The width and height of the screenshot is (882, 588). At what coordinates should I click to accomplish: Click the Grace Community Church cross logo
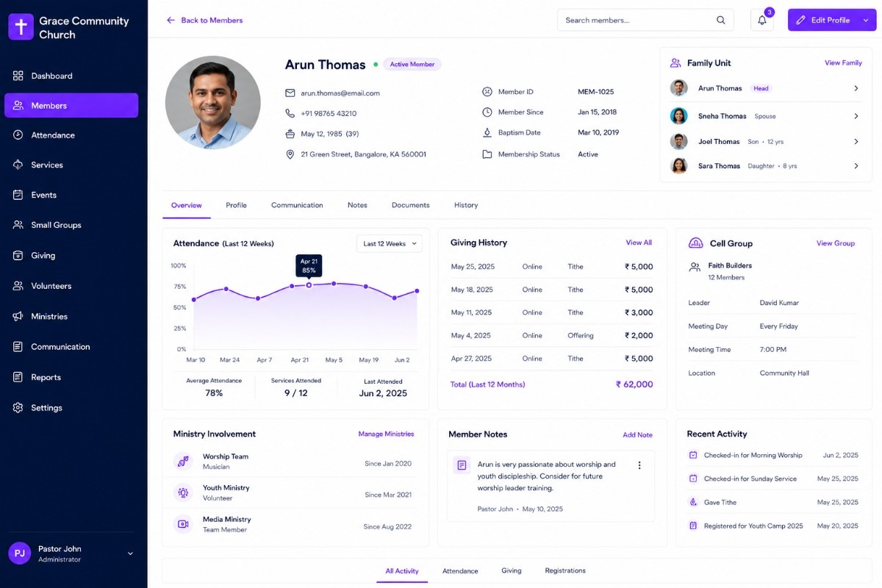(x=21, y=27)
